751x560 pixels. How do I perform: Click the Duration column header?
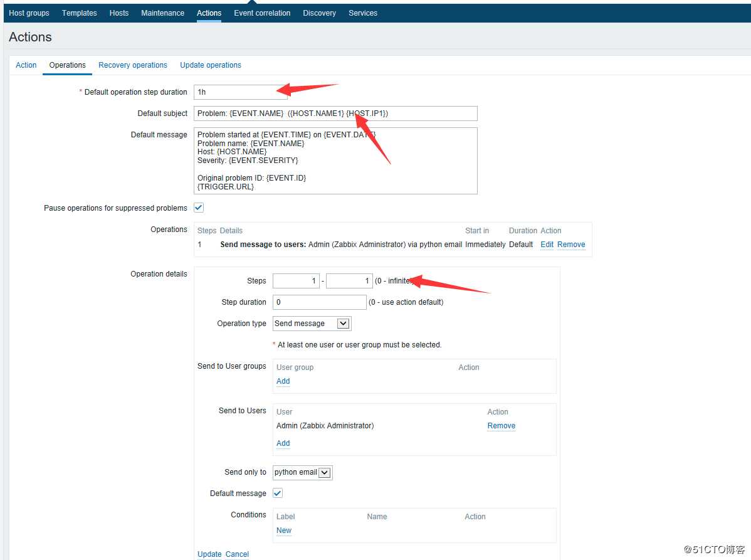(x=523, y=230)
